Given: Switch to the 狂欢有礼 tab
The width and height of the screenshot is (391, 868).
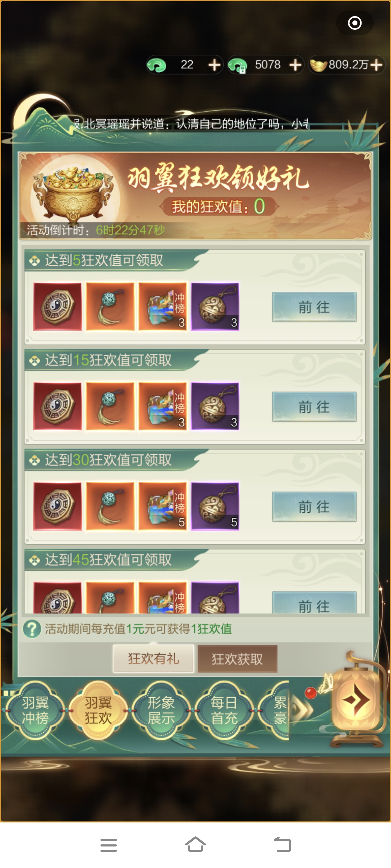Looking at the screenshot, I should 154,659.
